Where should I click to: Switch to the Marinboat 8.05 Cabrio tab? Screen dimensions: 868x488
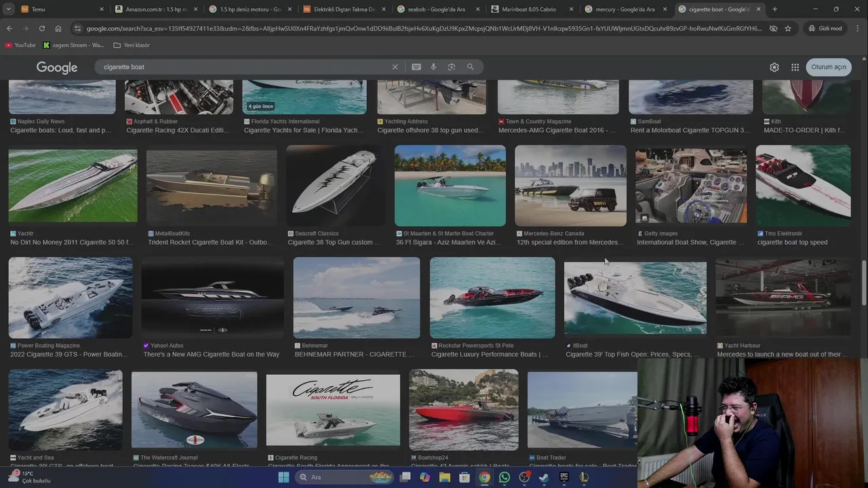point(531,9)
